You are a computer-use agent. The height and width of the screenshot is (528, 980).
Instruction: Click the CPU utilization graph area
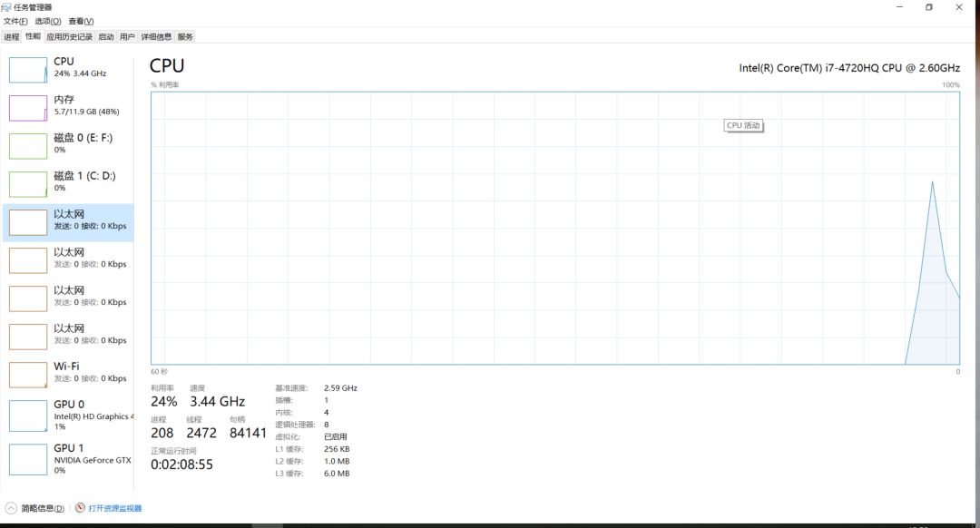555,228
